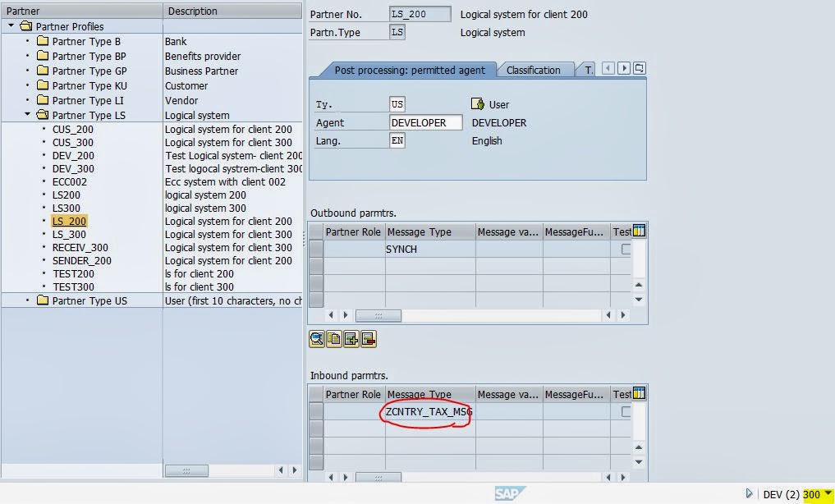Select partner ECC002 in the tree
Screen dimensions: 835x504
(70, 182)
